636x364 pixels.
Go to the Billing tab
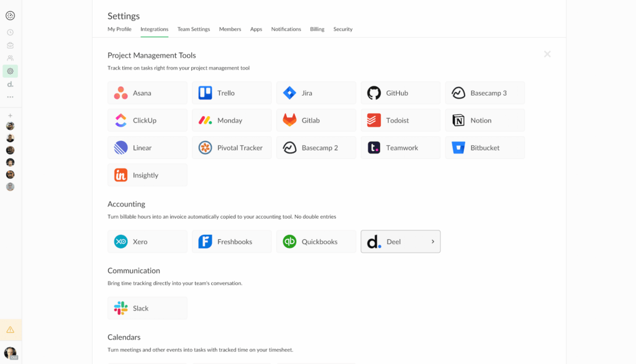pyautogui.click(x=317, y=29)
